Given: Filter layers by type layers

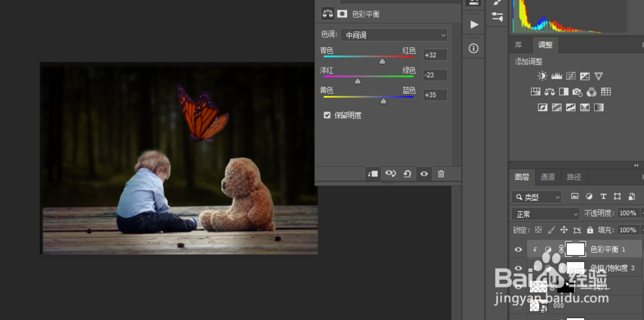Looking at the screenshot, I should pyautogui.click(x=603, y=196).
